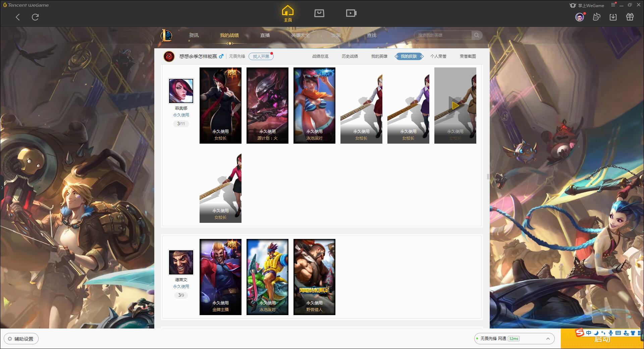Image resolution: width=644 pixels, height=349 pixels.
Task: Click 找人开黑 button
Action: tap(261, 56)
